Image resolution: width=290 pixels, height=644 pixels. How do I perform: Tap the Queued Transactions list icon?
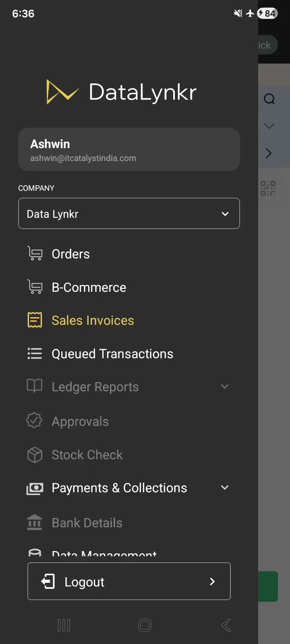[35, 353]
